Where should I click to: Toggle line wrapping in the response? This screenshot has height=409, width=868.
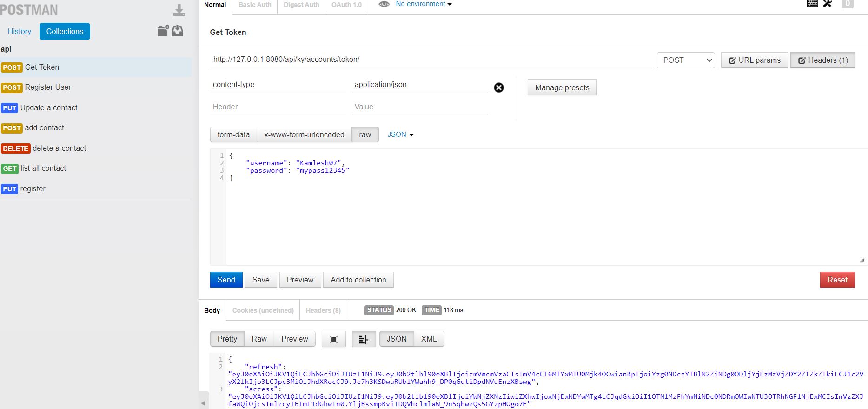point(364,339)
